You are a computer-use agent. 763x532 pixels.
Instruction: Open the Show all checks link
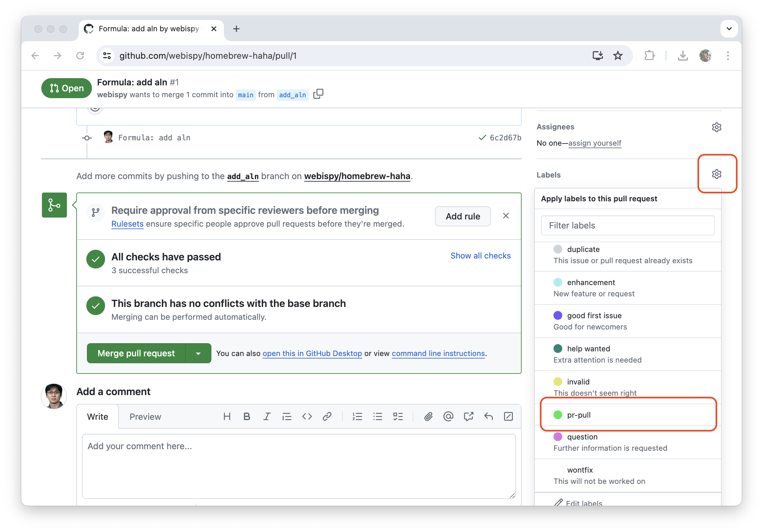click(x=481, y=255)
